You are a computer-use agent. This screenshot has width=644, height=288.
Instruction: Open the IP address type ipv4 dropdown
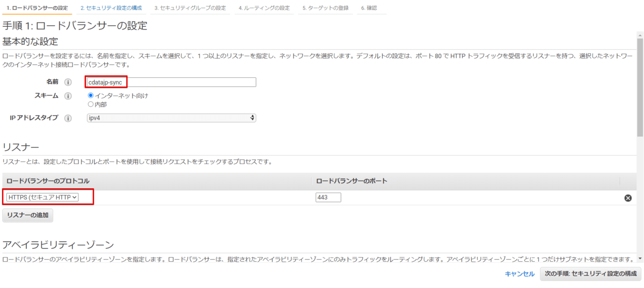coord(171,118)
